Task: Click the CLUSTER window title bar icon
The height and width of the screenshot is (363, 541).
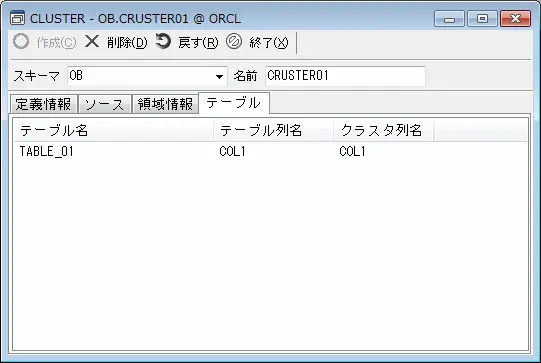Action: point(17,18)
